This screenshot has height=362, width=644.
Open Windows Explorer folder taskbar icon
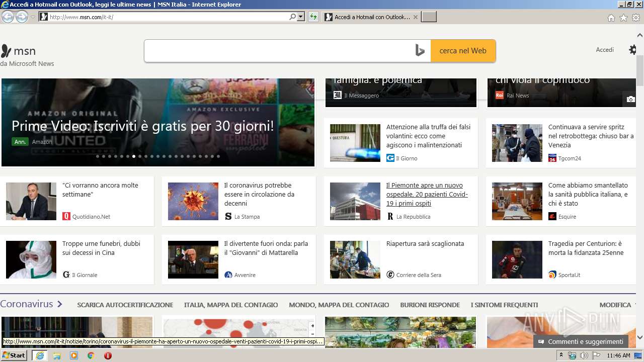click(57, 355)
